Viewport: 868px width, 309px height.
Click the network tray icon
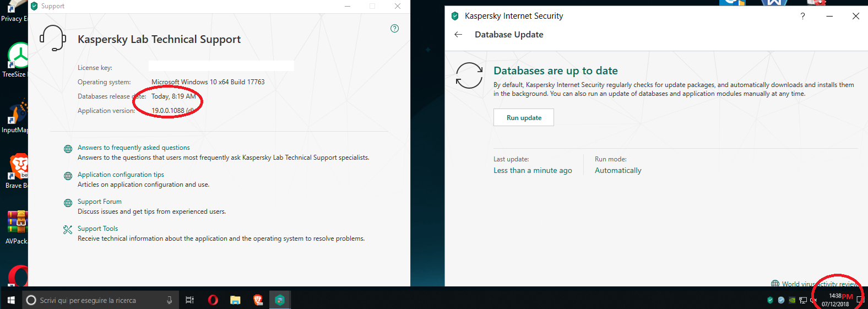[x=803, y=300]
